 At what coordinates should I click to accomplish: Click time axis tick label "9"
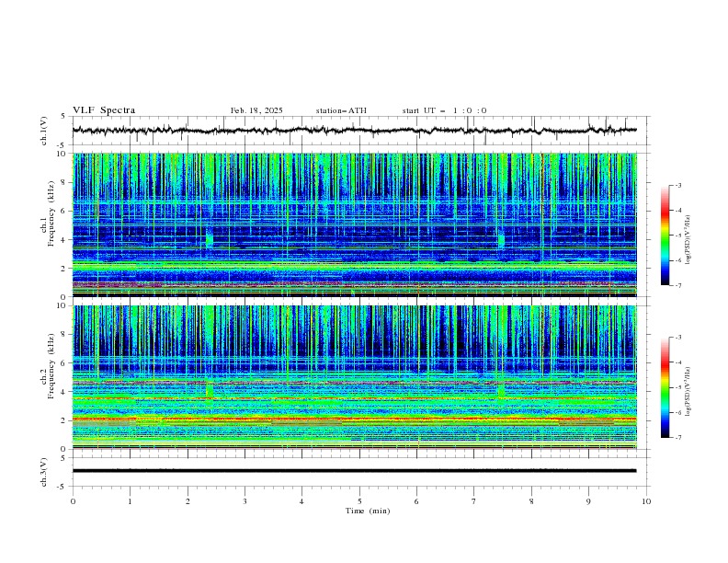[x=588, y=501]
